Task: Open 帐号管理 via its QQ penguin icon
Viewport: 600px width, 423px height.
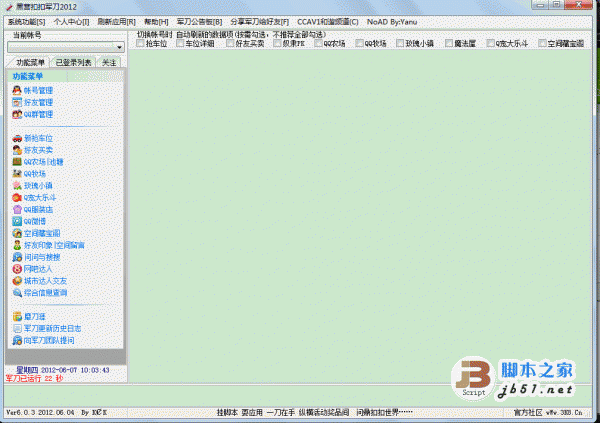Action: pos(17,90)
